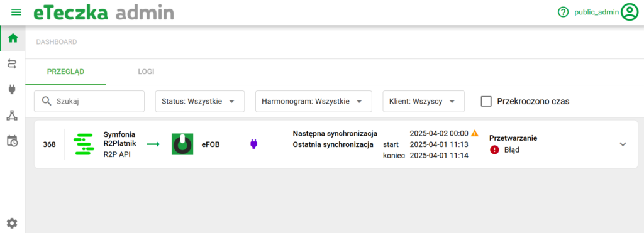The image size is (644, 233).
Task: Expand row 368 with the chevron
Action: pyautogui.click(x=623, y=144)
